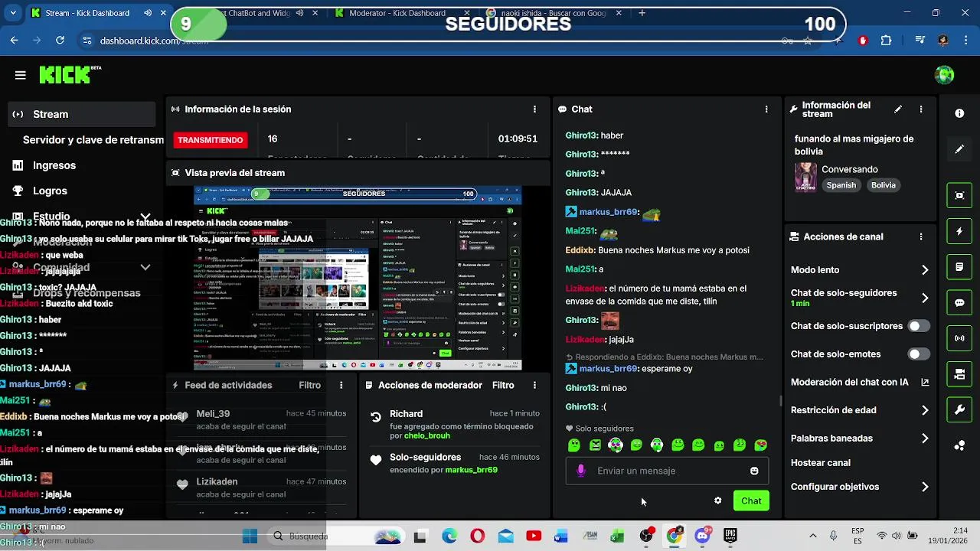Open OBS Studio from the taskbar
This screenshot has height=551, width=980.
(646, 536)
